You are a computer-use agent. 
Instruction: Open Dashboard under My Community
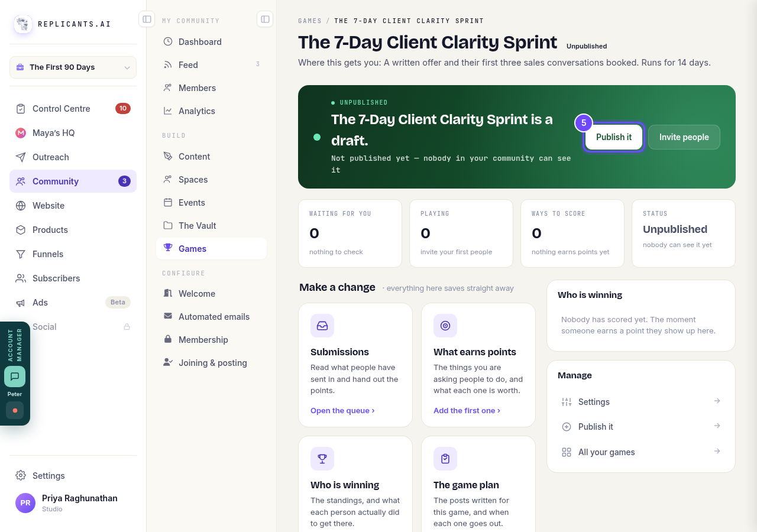[x=211, y=42]
